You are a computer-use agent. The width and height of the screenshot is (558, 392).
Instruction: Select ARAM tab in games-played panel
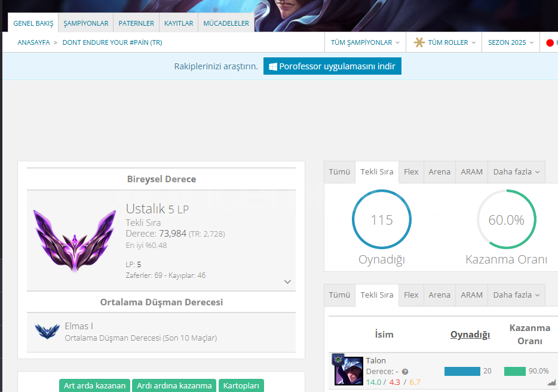471,171
